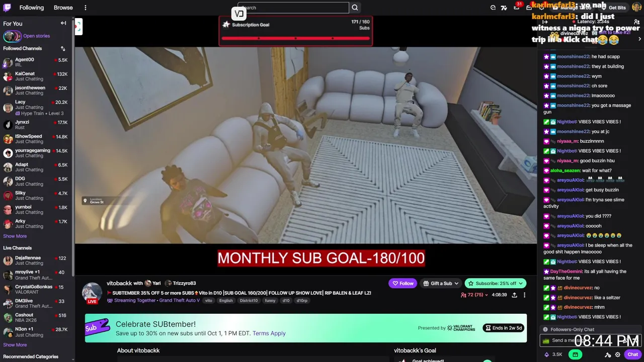Expand the 72 (75) viewer count dropdown
Screen dimensions: 644x362
click(x=474, y=295)
